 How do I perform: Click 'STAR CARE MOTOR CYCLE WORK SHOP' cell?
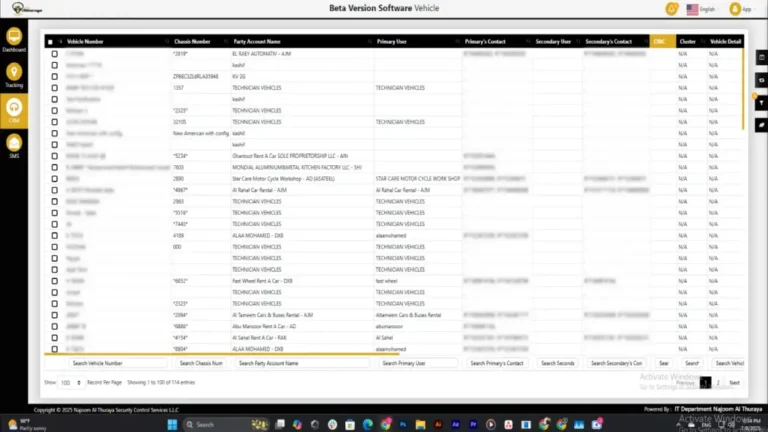(418, 179)
